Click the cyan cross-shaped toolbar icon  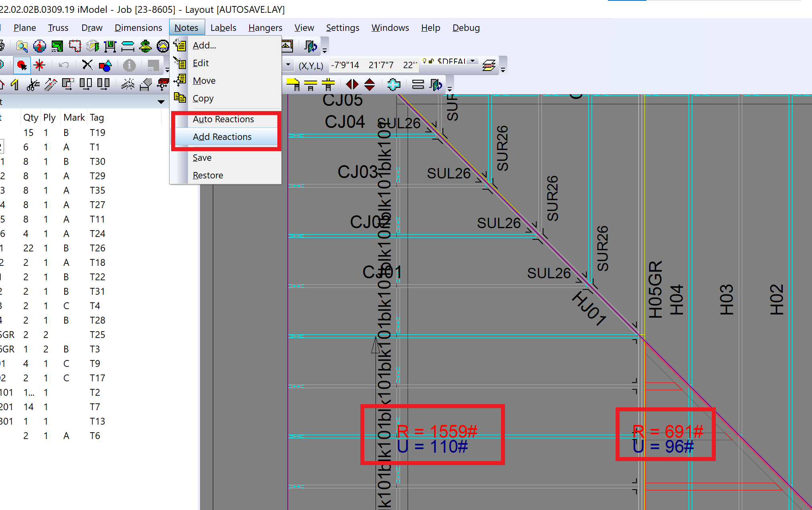(x=394, y=85)
